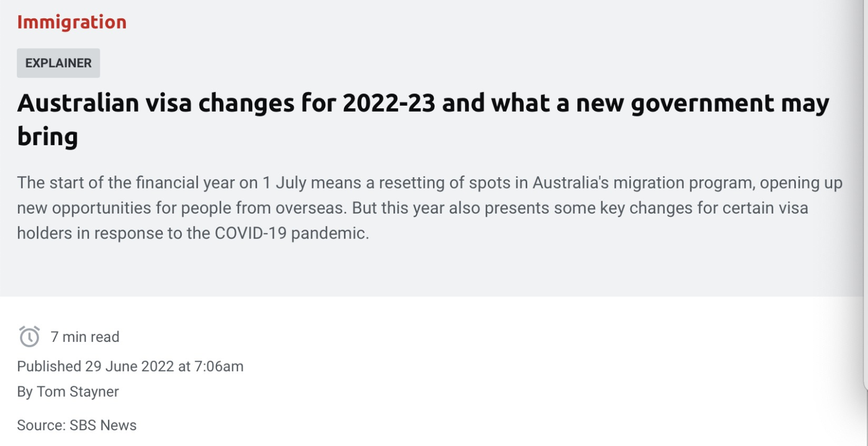Viewport: 868px width, 446px height.
Task: Click "COVID-19 pandemic" in the summary
Action: (x=291, y=234)
